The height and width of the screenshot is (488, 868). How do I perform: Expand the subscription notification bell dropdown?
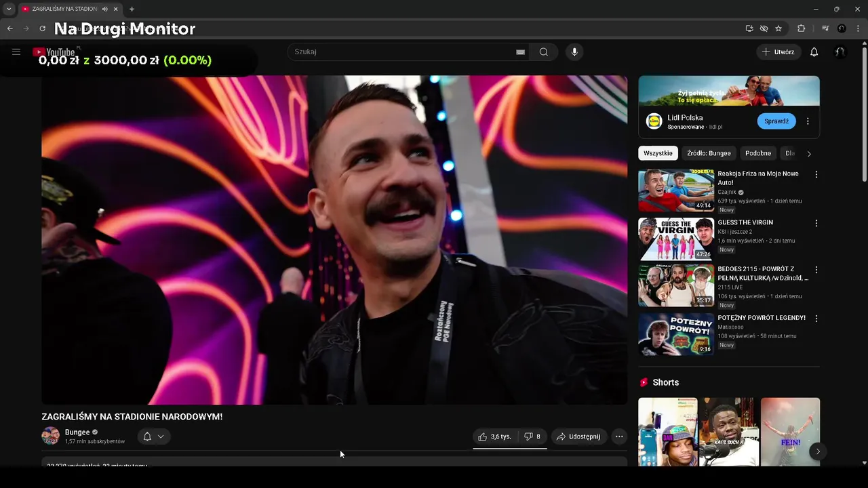(x=154, y=436)
